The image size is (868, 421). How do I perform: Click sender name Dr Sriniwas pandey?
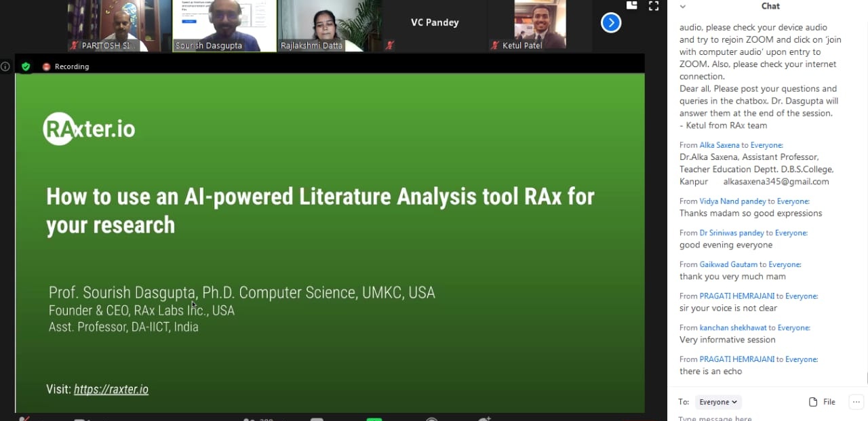tap(732, 233)
